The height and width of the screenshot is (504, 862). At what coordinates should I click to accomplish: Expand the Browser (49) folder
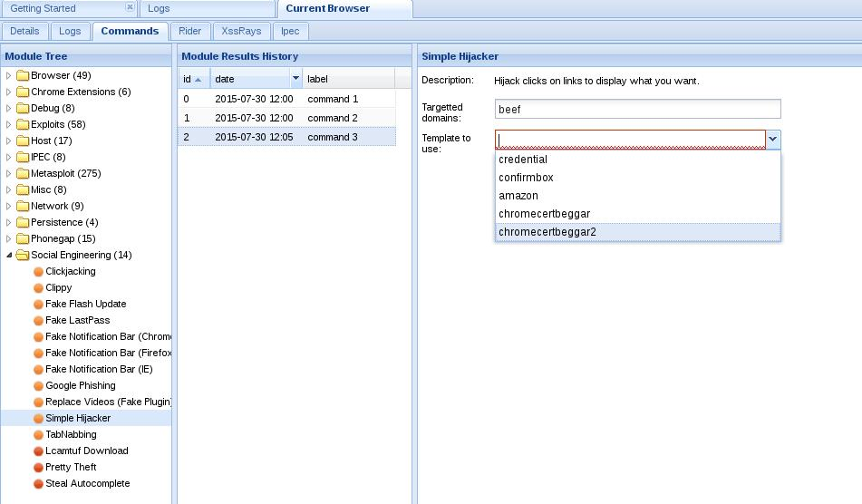pyautogui.click(x=8, y=76)
